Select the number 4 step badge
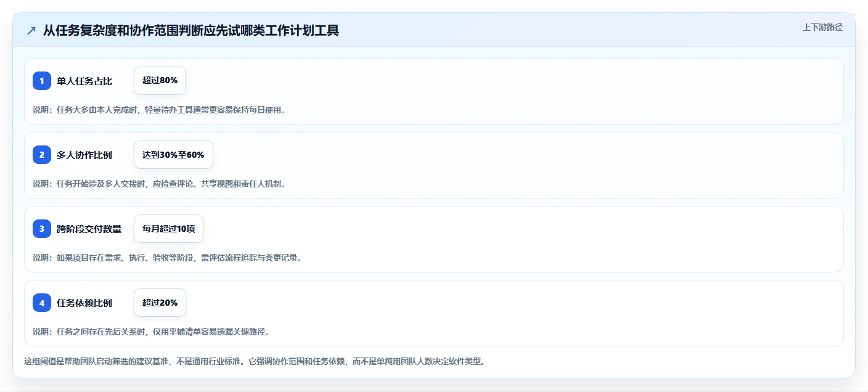Image resolution: width=868 pixels, height=392 pixels. 42,303
